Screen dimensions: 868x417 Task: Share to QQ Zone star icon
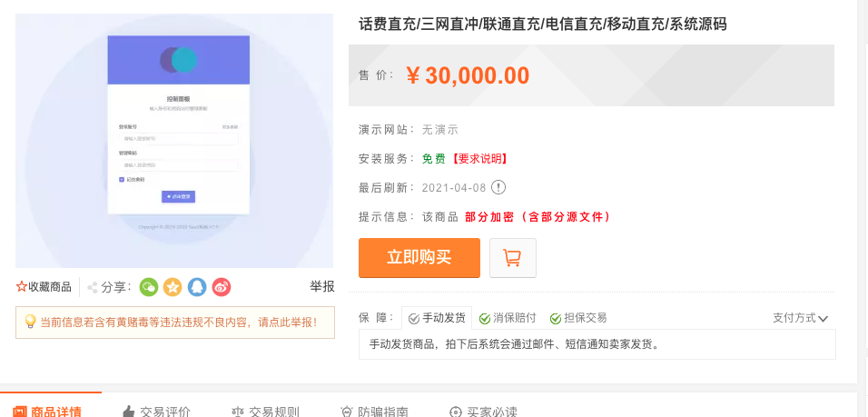[x=173, y=287]
